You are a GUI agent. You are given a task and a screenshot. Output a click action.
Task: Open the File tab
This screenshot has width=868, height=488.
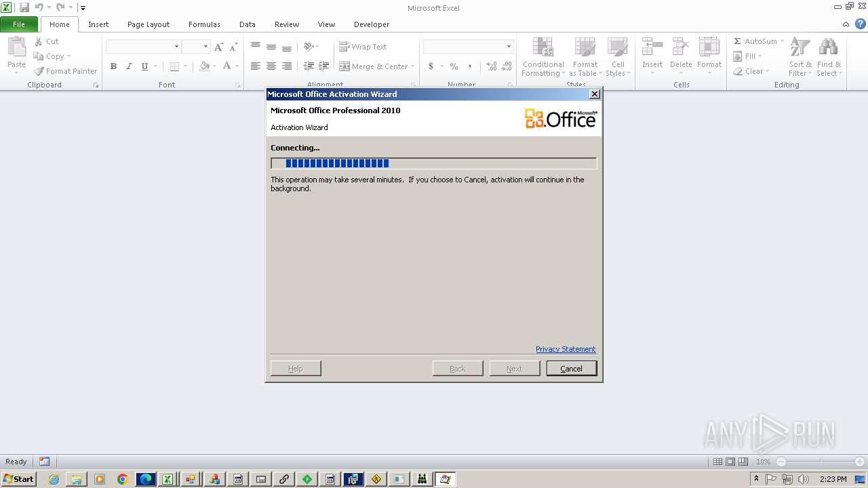[19, 24]
